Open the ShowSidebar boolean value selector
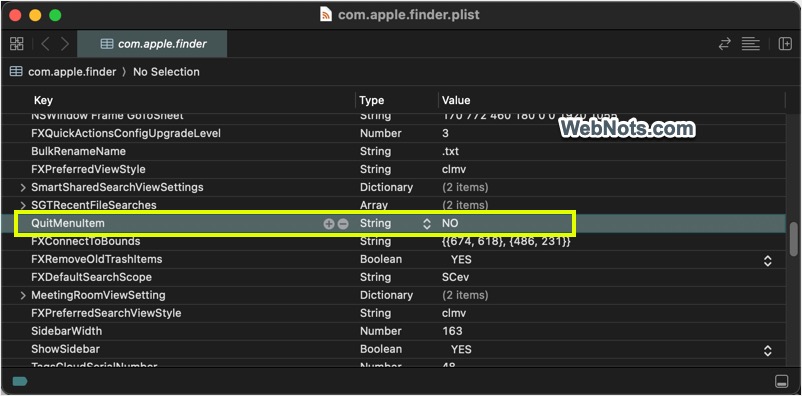This screenshot has height=396, width=802. point(767,350)
